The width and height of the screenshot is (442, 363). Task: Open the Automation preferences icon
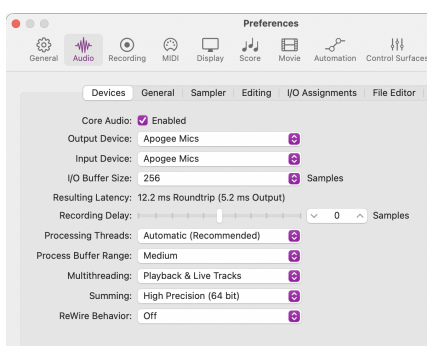(335, 45)
